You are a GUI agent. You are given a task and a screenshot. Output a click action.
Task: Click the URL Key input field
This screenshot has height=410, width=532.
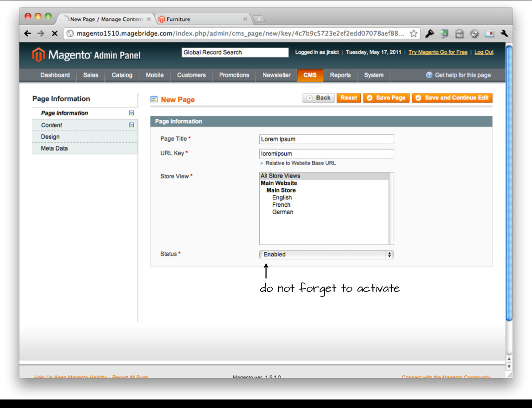pos(327,154)
